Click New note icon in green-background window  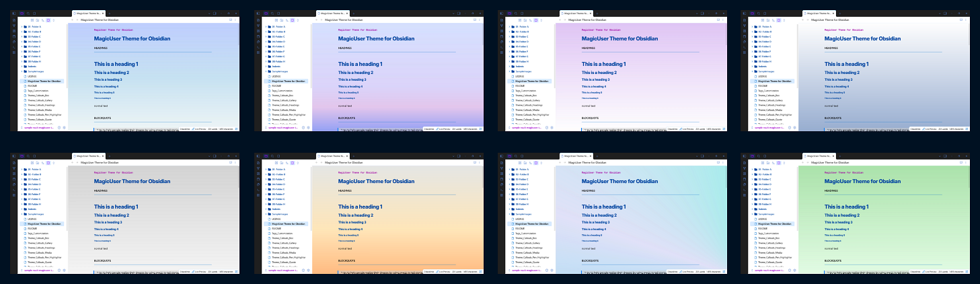(x=764, y=163)
